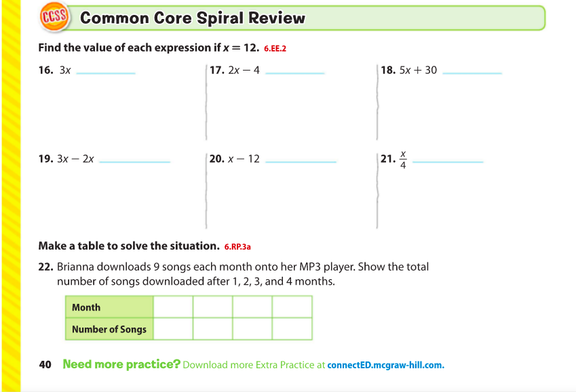
Task: Click the answer blank for 5x + 30
Action: (472, 71)
